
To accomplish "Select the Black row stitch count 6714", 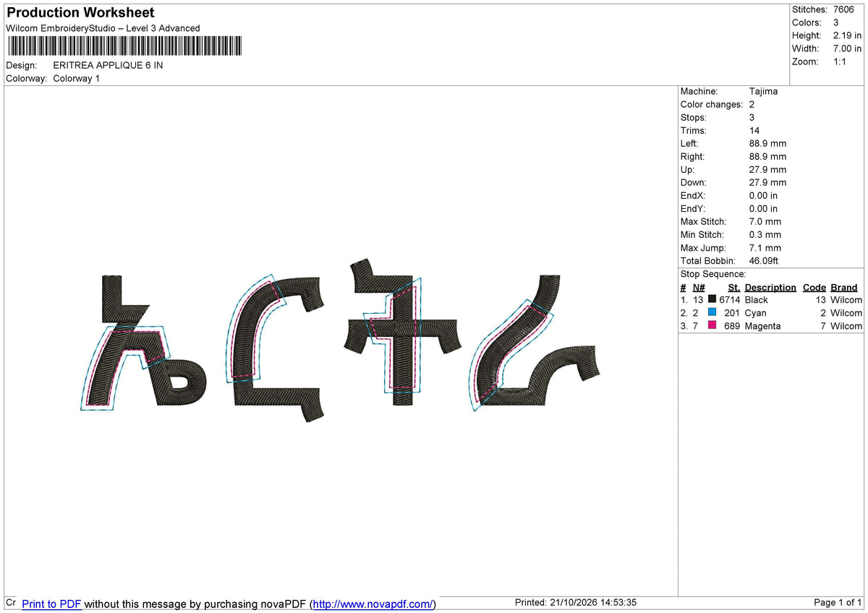I will click(730, 299).
